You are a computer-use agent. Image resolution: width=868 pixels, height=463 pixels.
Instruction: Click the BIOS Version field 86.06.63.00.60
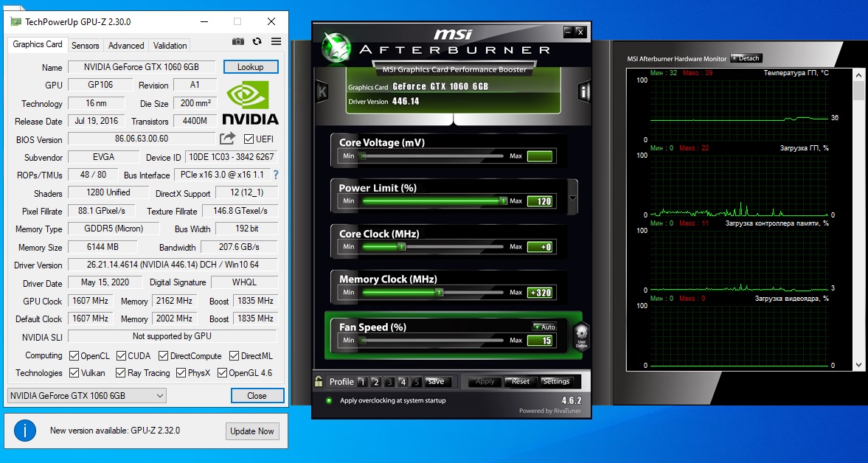tap(142, 139)
